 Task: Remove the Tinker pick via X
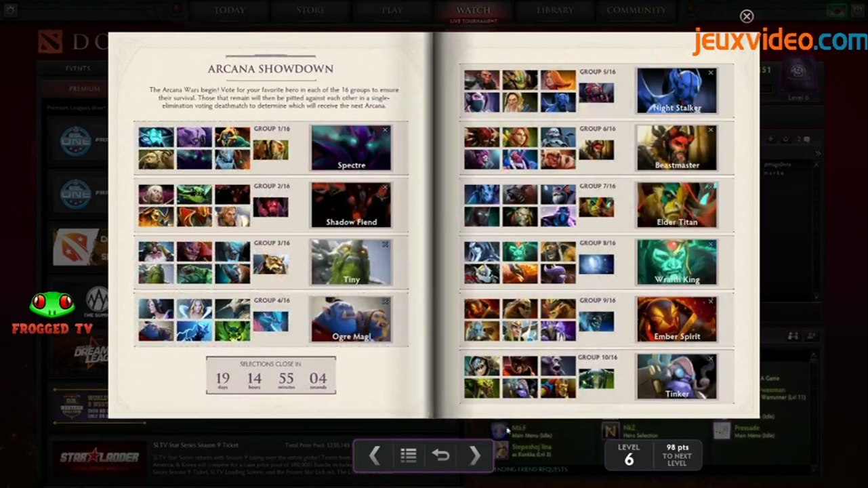[x=711, y=359]
